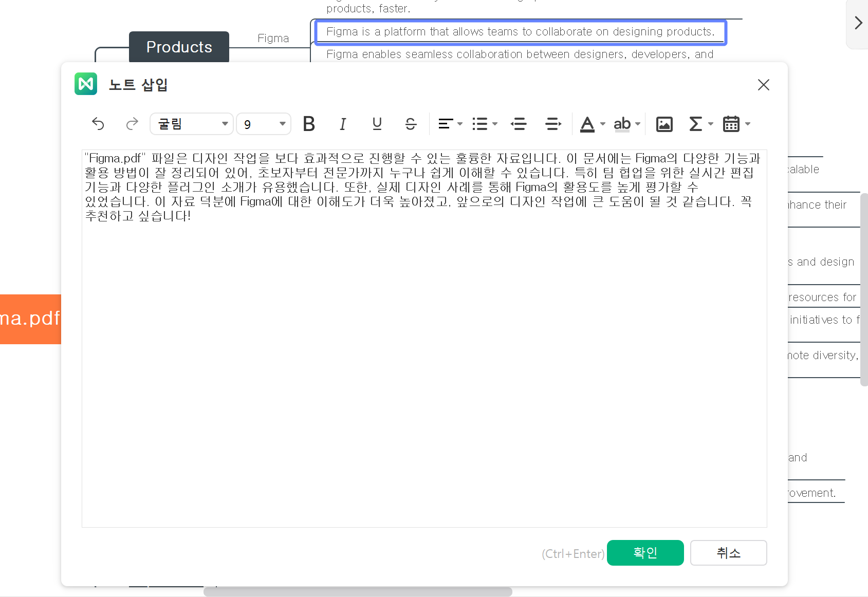Click the 취소 cancel button
Image resolution: width=868 pixels, height=597 pixels.
(x=729, y=553)
